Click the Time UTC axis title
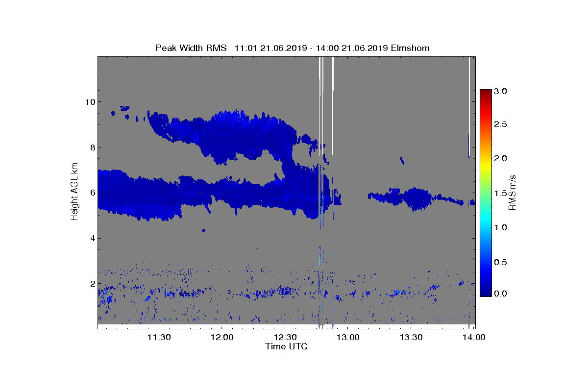Image resolution: width=588 pixels, height=392 pixels. click(x=287, y=346)
